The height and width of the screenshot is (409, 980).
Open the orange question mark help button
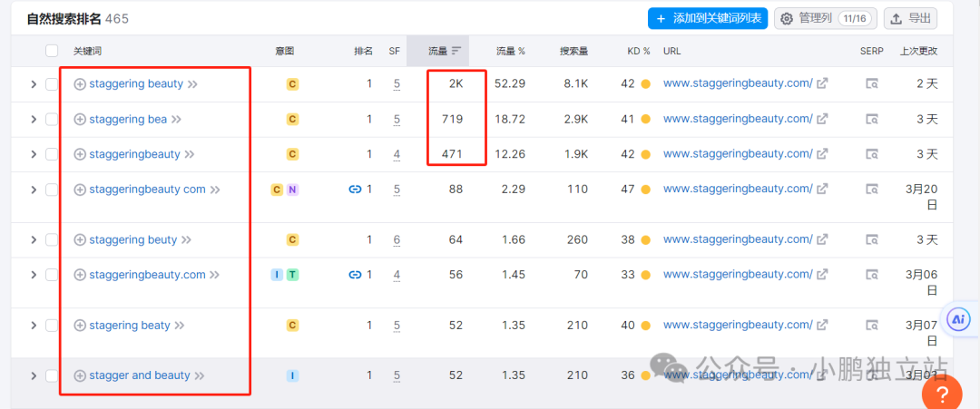click(x=943, y=394)
